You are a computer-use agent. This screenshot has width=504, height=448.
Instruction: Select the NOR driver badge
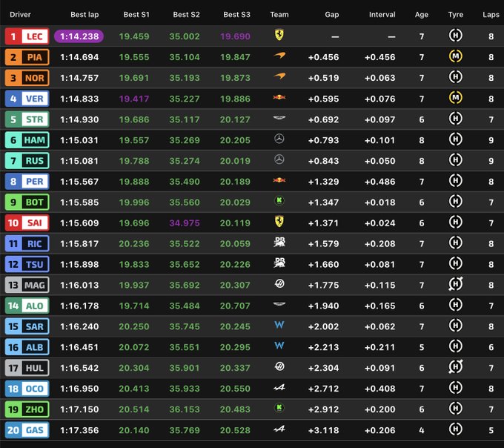pos(27,78)
